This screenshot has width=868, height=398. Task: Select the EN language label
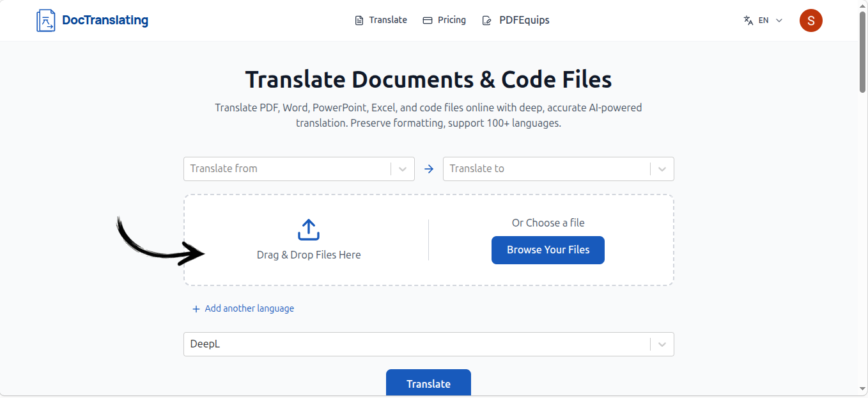[x=763, y=20]
